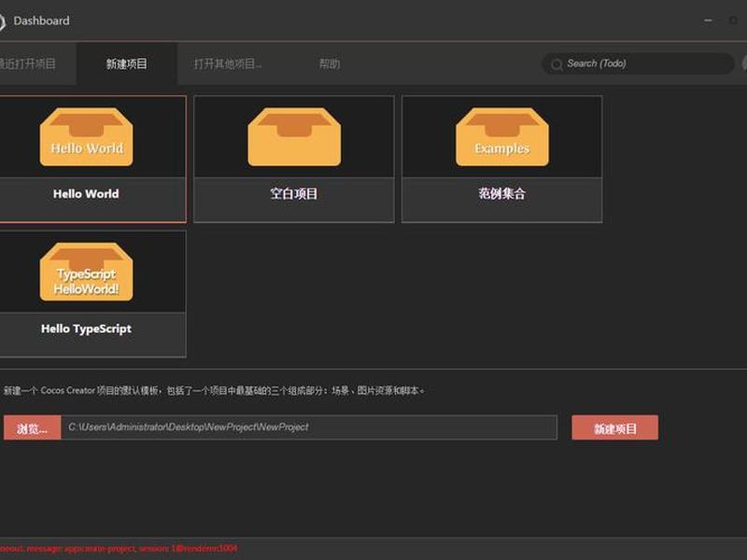Image resolution: width=747 pixels, height=560 pixels.
Task: Minimize the Dashboard window
Action: 708,21
